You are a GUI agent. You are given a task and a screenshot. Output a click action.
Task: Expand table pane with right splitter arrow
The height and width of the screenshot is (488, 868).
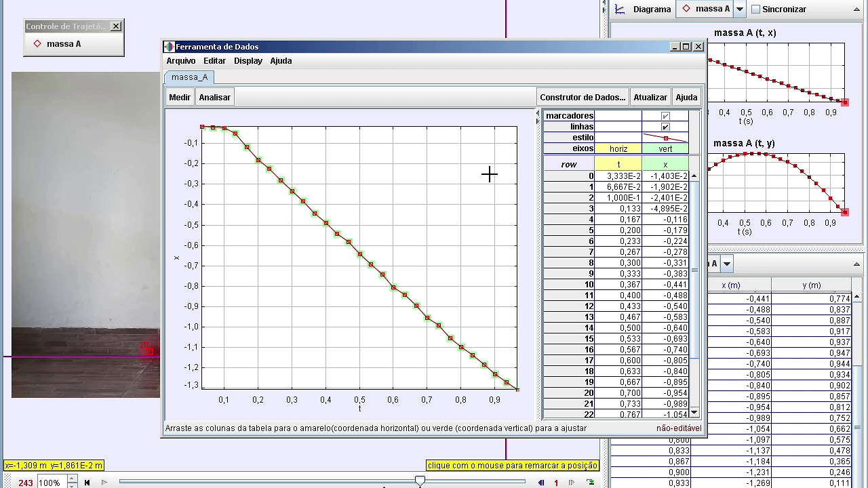tap(538, 120)
